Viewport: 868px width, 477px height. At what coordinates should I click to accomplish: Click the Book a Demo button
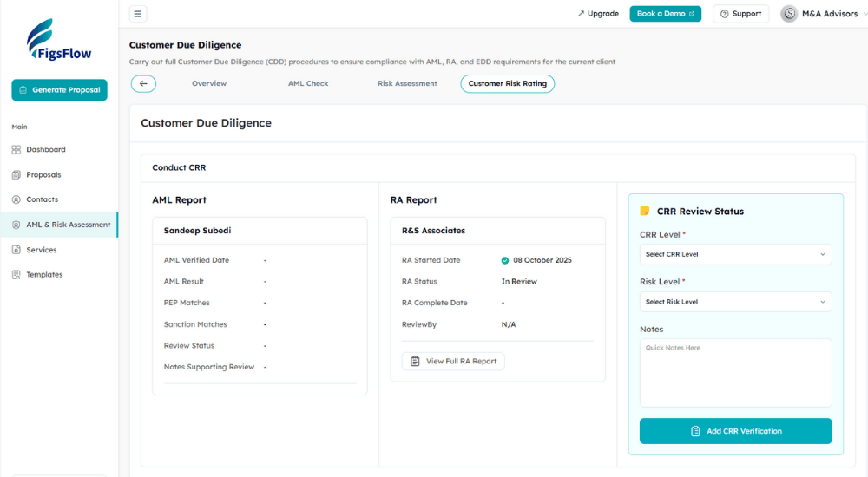(x=666, y=14)
